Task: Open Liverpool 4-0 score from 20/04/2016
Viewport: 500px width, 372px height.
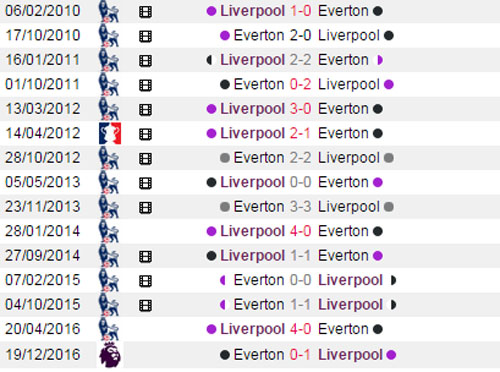Action: [x=301, y=329]
